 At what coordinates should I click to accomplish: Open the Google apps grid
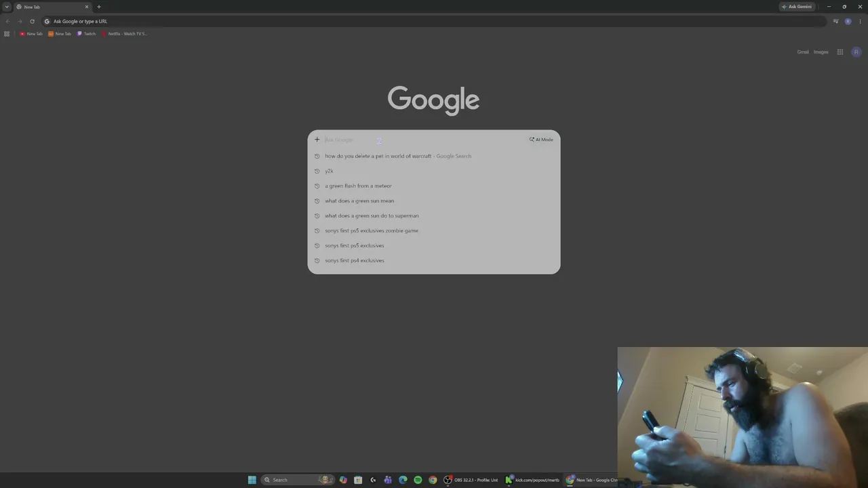[840, 52]
